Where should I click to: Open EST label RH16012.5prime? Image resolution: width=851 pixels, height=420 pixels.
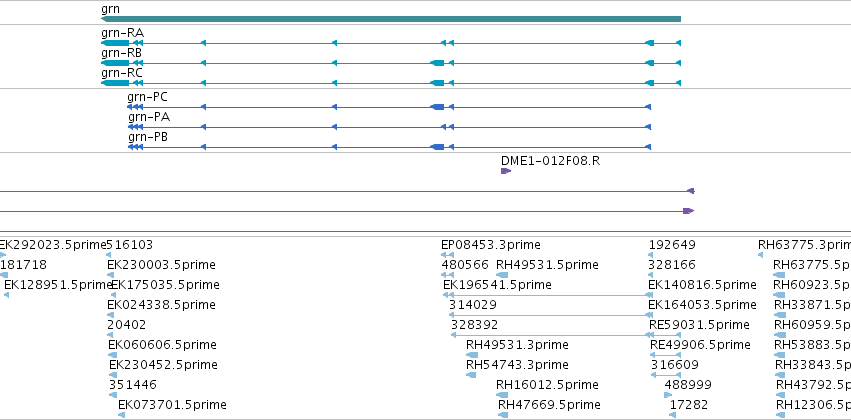(548, 385)
